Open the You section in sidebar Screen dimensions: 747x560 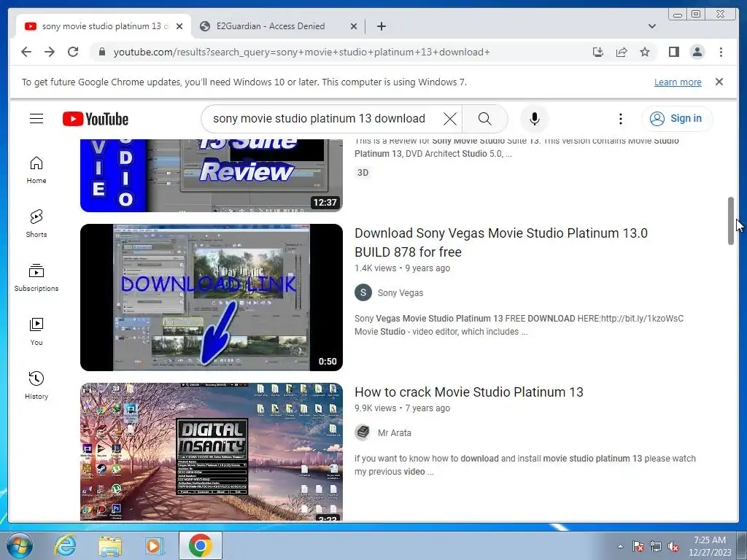pyautogui.click(x=36, y=332)
